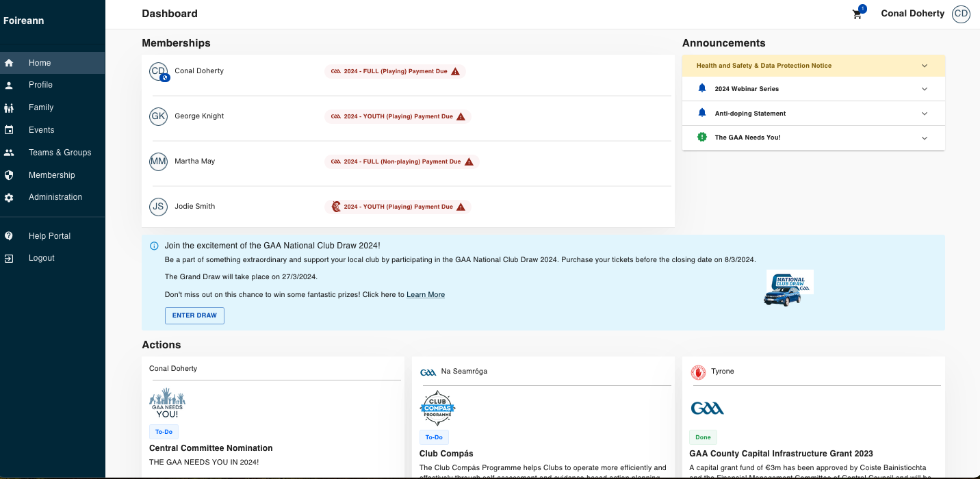This screenshot has width=980, height=479.
Task: Click warning triangle on Jodie Smith's membership
Action: (x=461, y=207)
